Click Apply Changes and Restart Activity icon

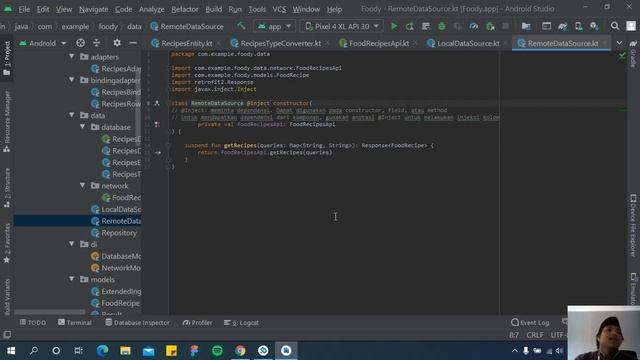pyautogui.click(x=410, y=26)
